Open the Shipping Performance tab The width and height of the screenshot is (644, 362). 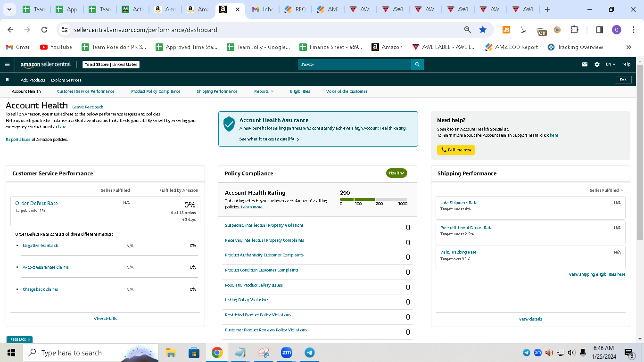coord(217,91)
